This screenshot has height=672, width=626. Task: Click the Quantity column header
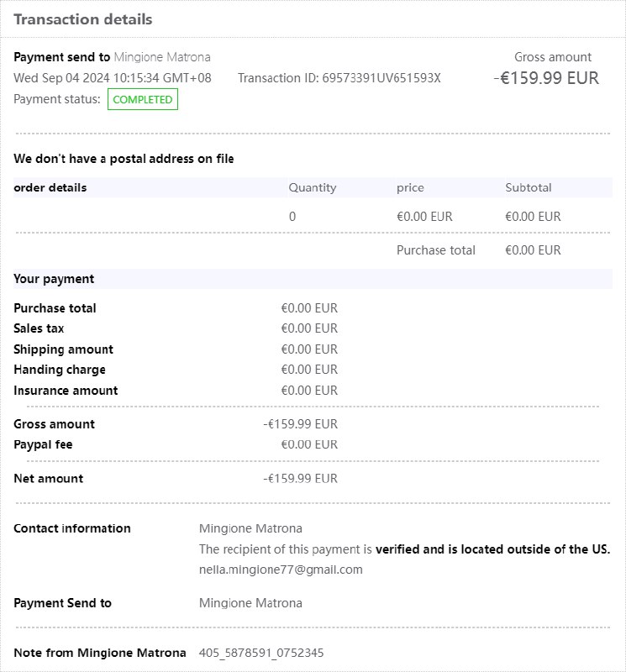point(312,187)
